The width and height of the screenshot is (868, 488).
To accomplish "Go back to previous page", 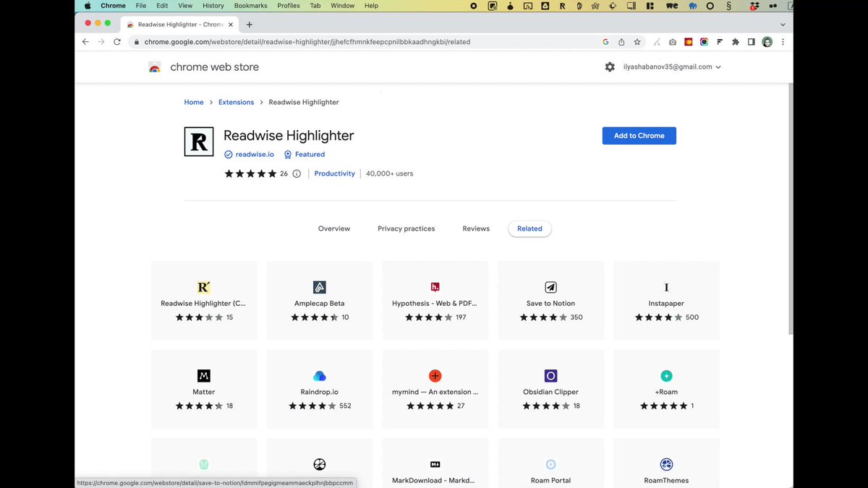I will (85, 42).
